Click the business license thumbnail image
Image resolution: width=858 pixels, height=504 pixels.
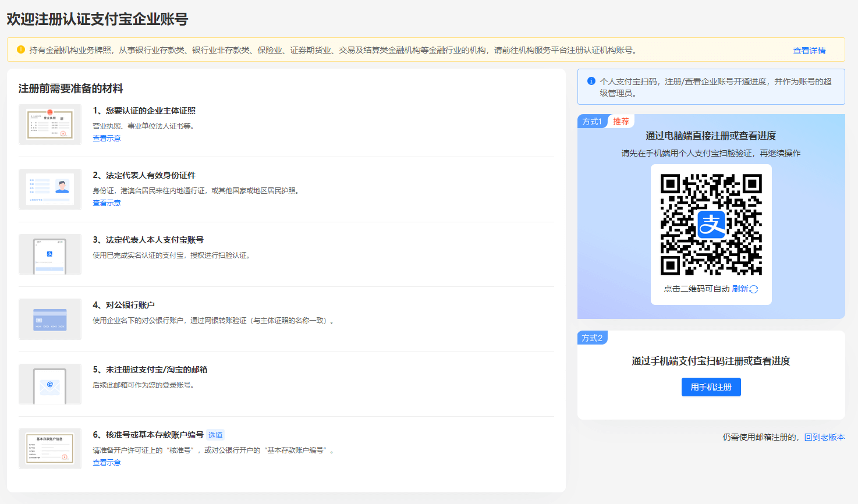coord(50,125)
